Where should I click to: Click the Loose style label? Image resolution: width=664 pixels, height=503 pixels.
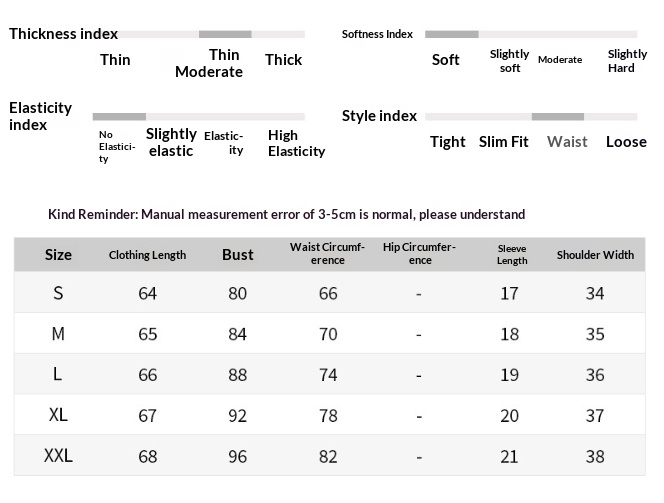pos(626,141)
